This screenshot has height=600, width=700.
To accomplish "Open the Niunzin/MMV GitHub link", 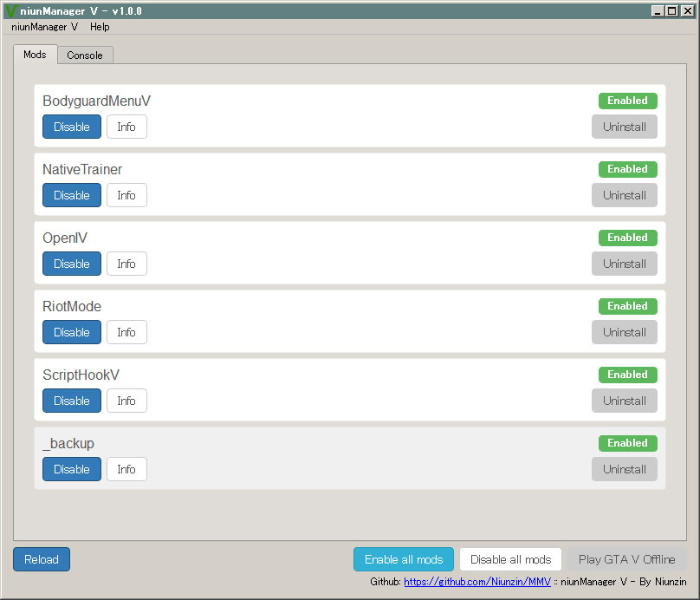I will point(477,582).
